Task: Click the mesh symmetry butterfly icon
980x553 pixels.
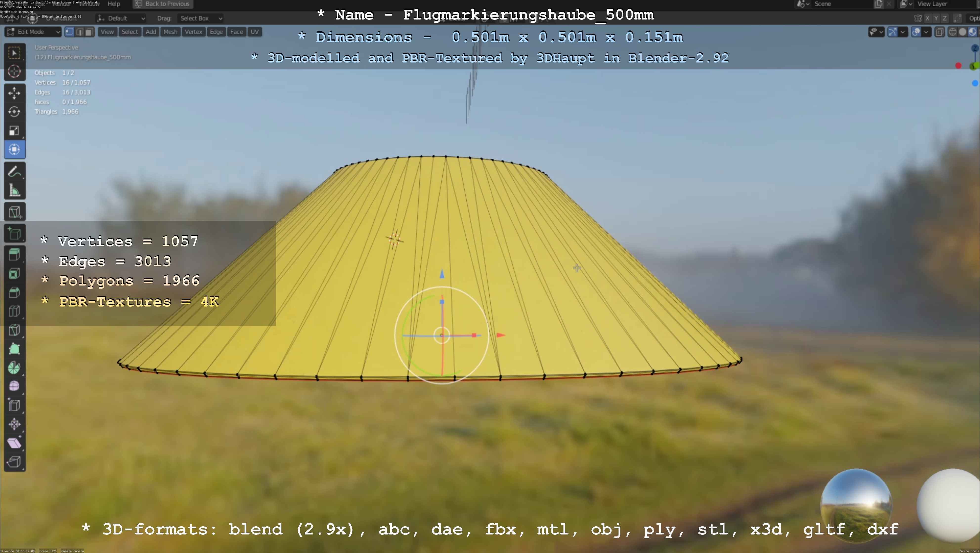Action: [918, 18]
